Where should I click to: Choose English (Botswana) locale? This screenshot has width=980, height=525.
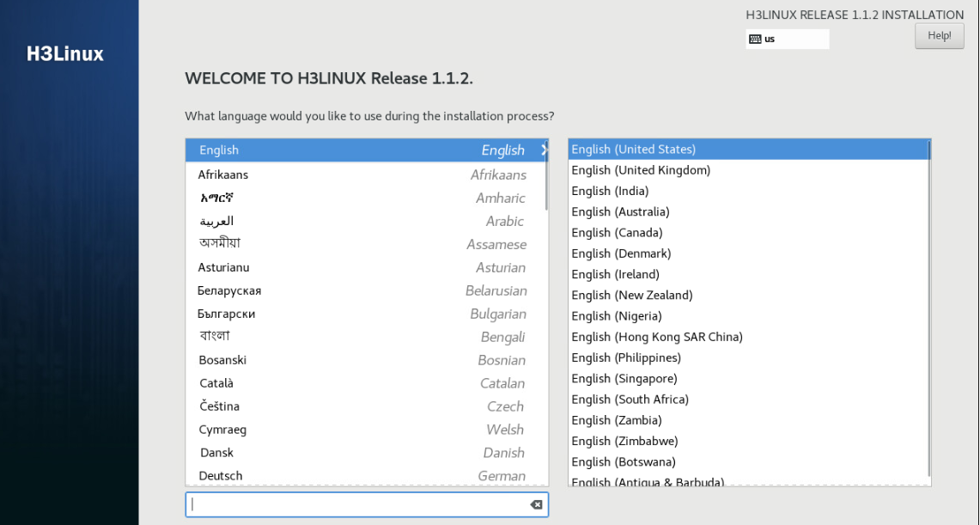tap(748, 461)
